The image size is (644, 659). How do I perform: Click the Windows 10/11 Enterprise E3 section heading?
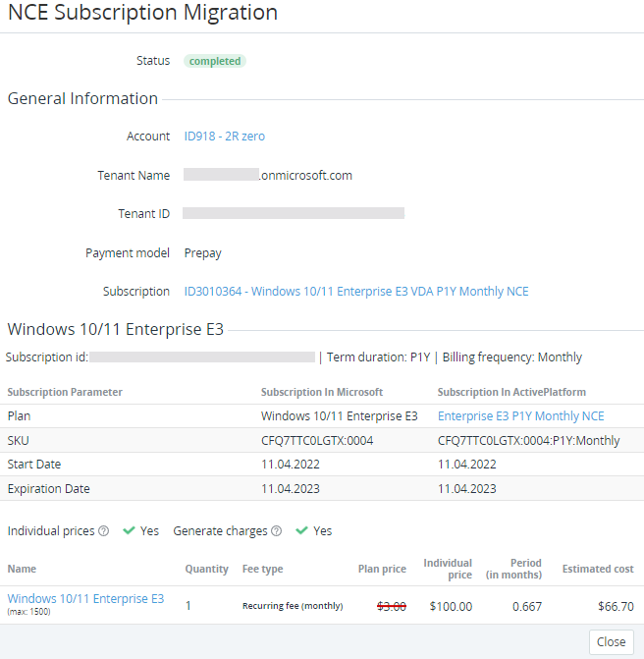(x=116, y=329)
